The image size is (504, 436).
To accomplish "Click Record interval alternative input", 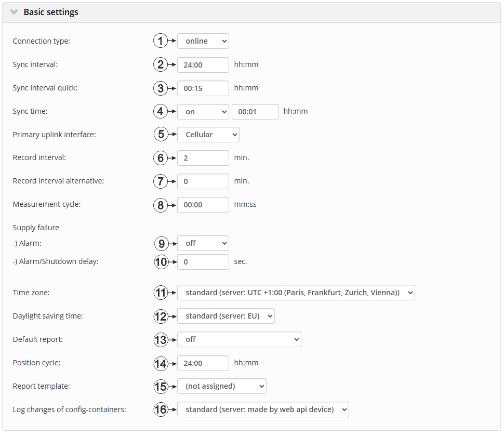I will 203,181.
